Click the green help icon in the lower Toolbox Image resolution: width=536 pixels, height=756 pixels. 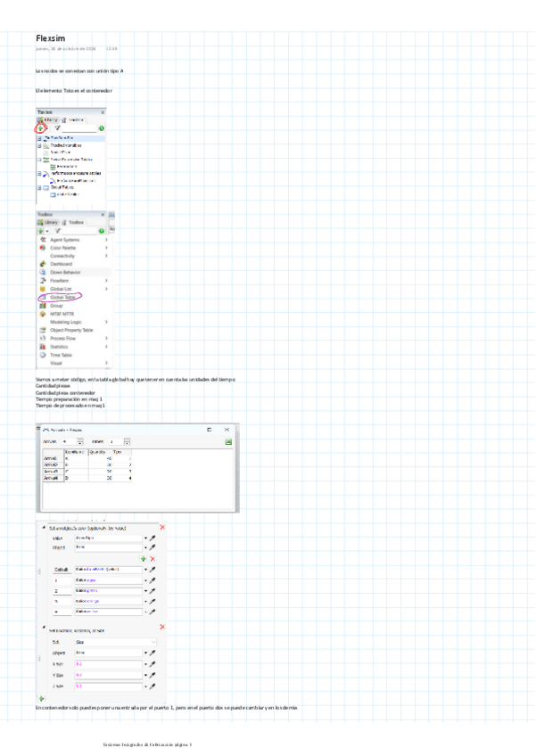[101, 230]
